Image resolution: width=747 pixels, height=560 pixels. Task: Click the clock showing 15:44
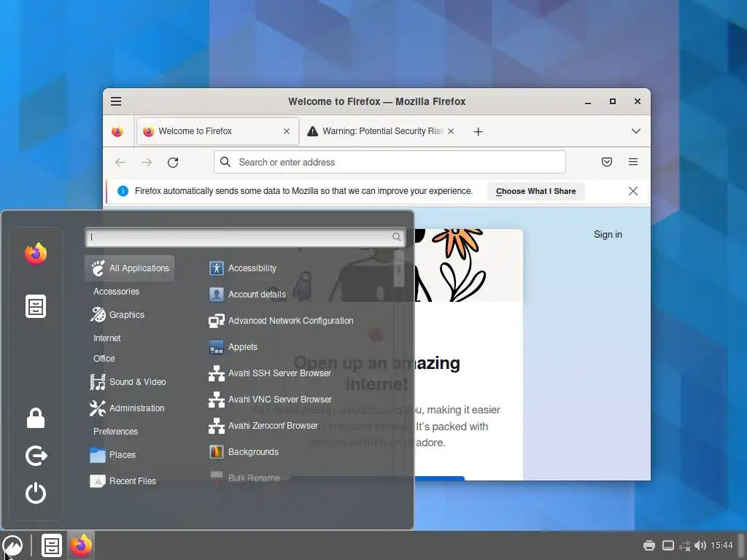coord(721,545)
